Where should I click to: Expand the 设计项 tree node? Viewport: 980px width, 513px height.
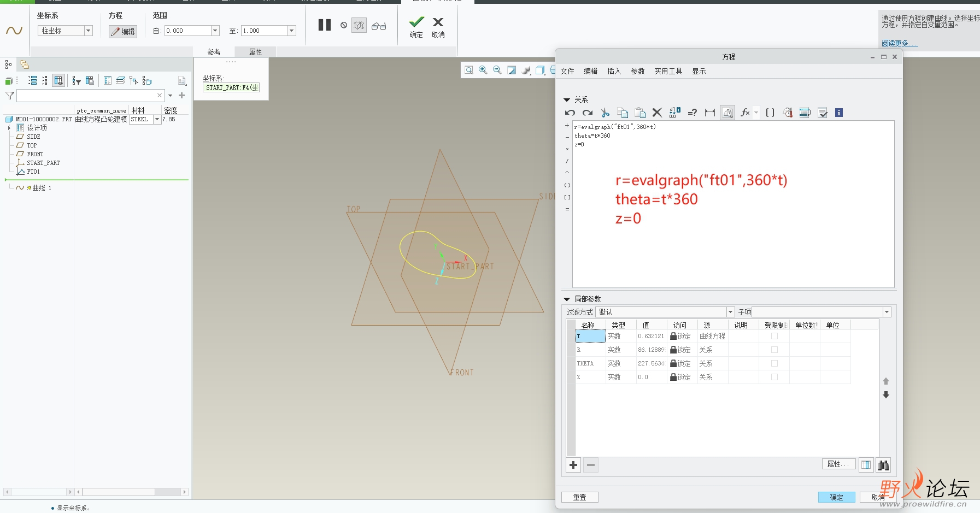click(9, 128)
